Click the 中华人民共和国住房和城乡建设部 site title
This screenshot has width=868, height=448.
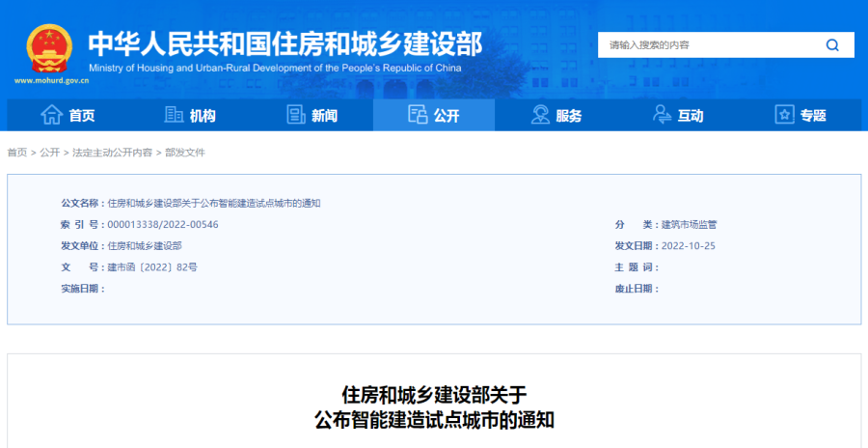[285, 43]
